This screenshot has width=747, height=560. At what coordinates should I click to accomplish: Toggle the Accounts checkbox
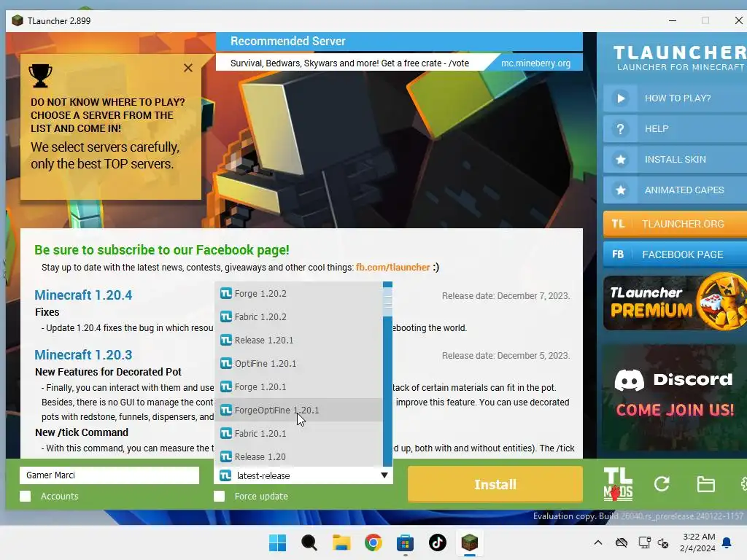pyautogui.click(x=26, y=496)
